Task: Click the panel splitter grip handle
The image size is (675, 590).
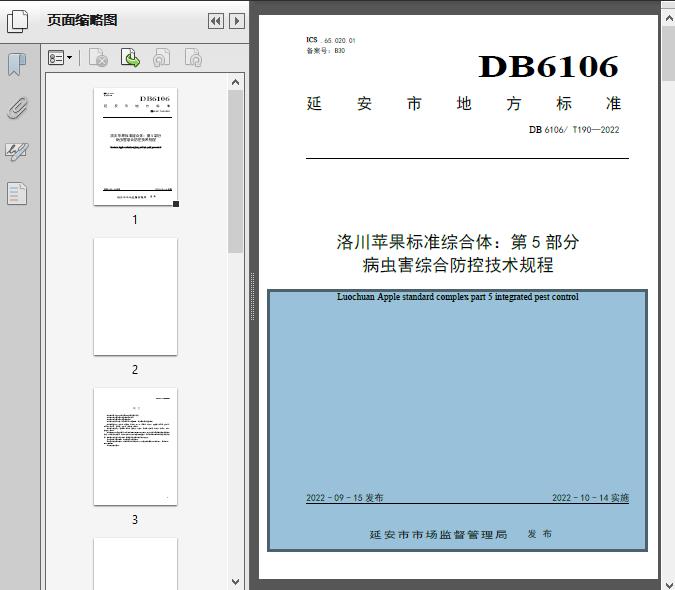Action: click(x=253, y=297)
